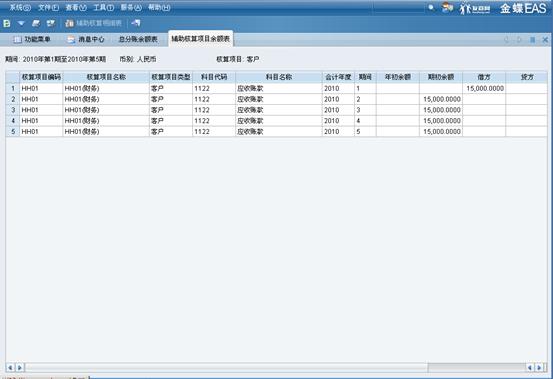Select row 3 in the balance table
Viewport: 553px width, 379px height.
coord(276,110)
